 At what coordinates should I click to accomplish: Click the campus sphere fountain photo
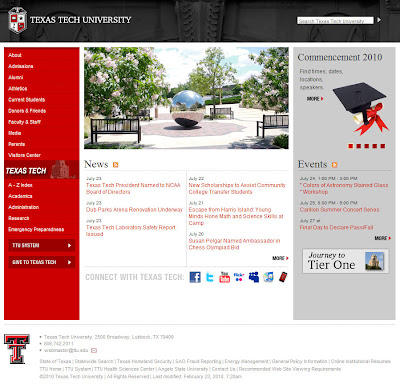click(x=186, y=98)
